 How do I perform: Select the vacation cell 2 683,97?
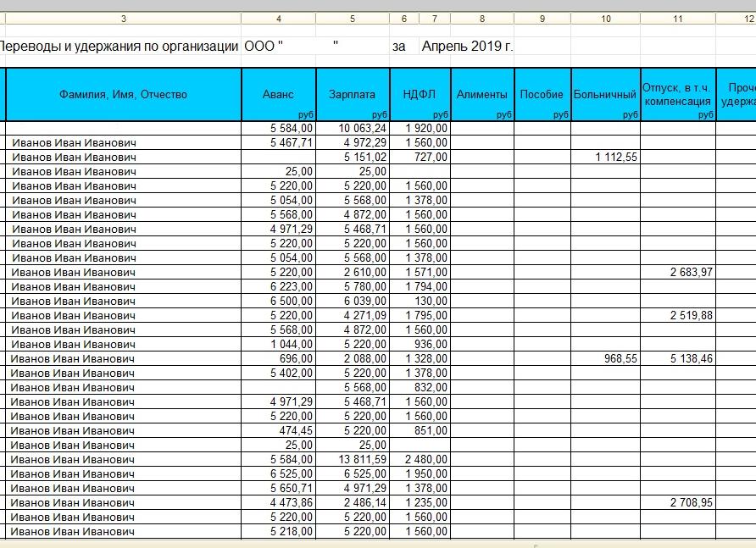click(x=678, y=273)
